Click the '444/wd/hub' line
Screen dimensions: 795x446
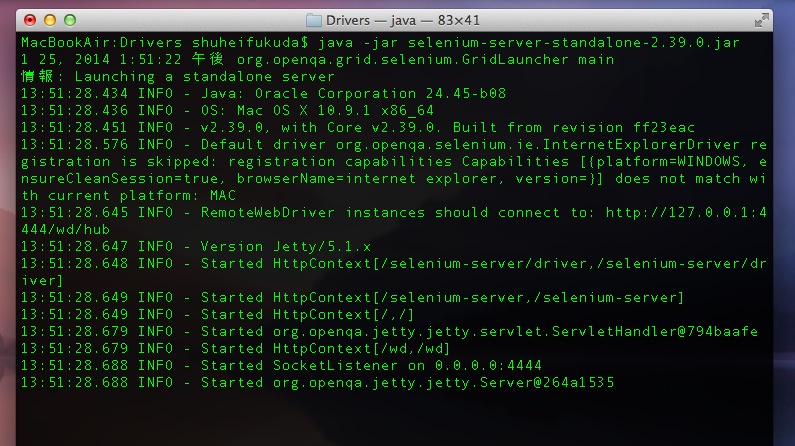click(65, 230)
